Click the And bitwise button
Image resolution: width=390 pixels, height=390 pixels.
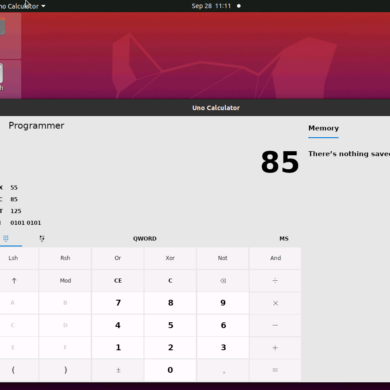click(275, 258)
